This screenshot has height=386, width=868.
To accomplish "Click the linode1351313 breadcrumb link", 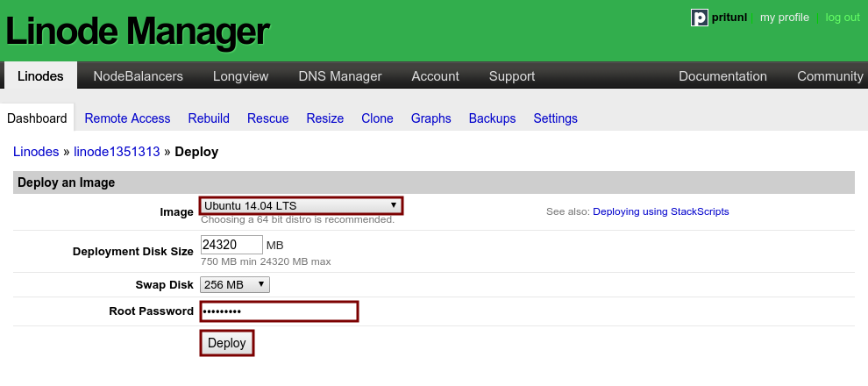I will pos(117,152).
